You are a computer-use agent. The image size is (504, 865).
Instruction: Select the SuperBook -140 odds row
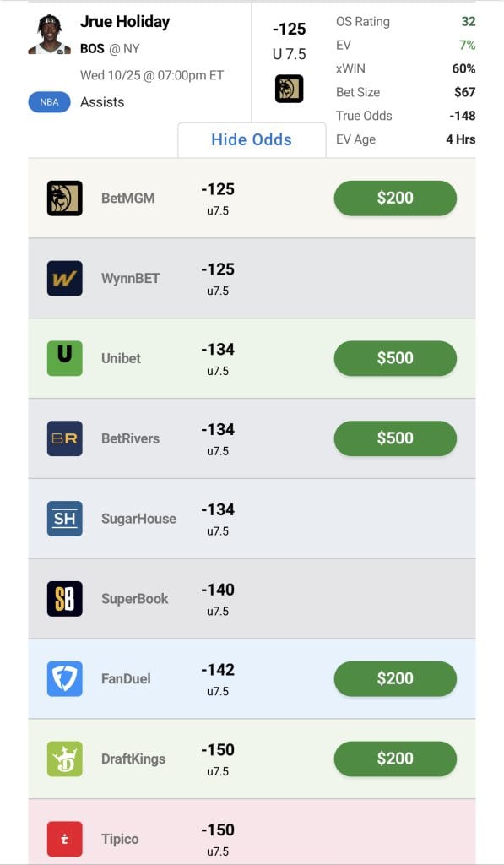252,599
